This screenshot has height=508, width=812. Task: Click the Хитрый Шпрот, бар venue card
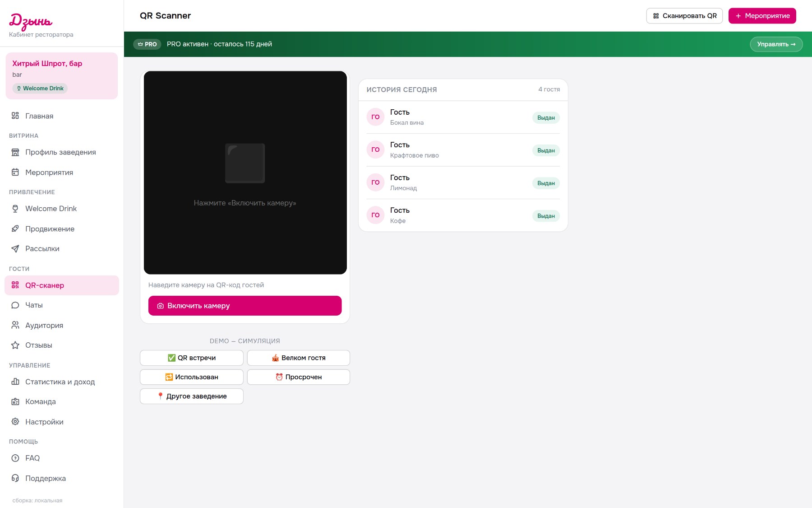62,76
